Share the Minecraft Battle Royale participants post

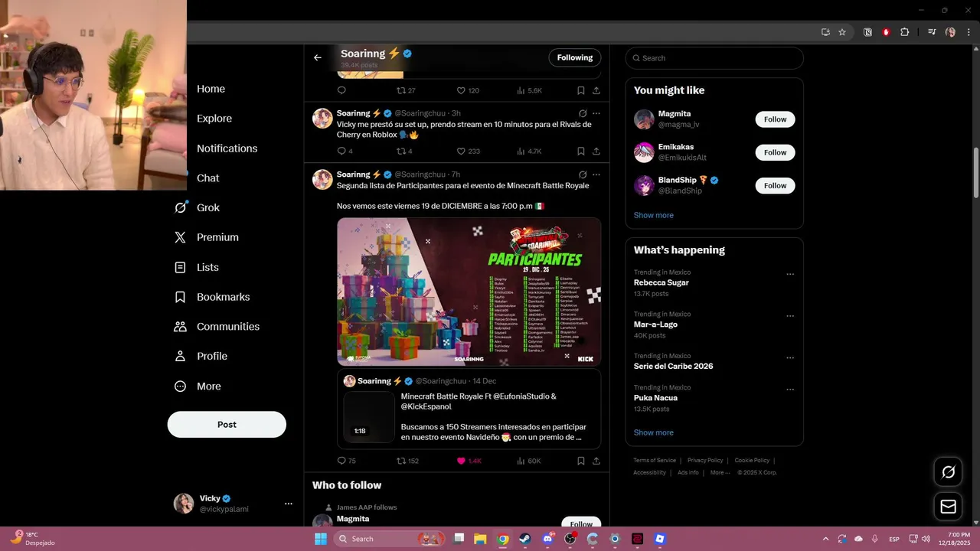click(596, 461)
